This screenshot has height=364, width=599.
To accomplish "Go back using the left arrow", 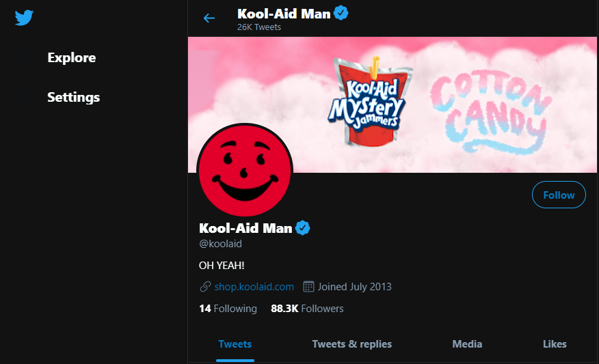I will 209,18.
